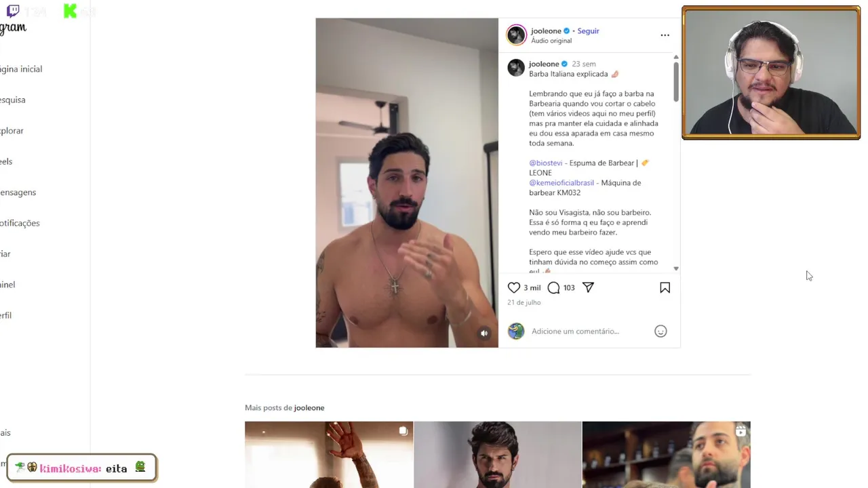868x488 pixels.
Task: Open the @biostevi mention link
Action: (545, 163)
